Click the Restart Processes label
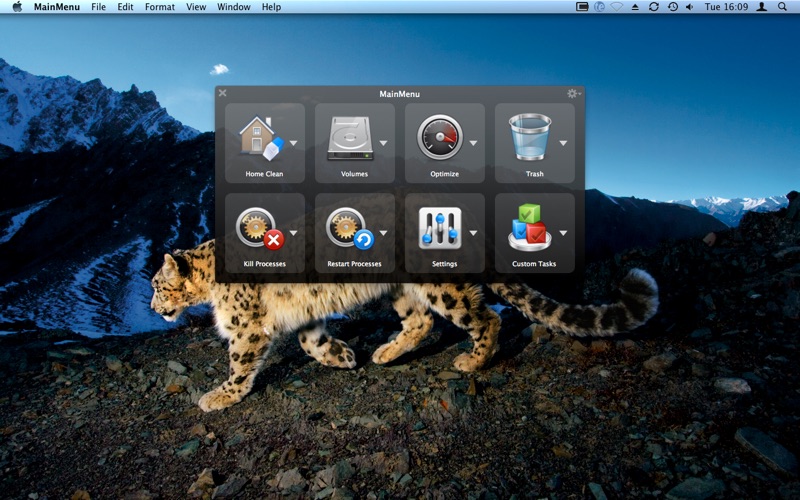Image resolution: width=800 pixels, height=500 pixels. tap(354, 264)
